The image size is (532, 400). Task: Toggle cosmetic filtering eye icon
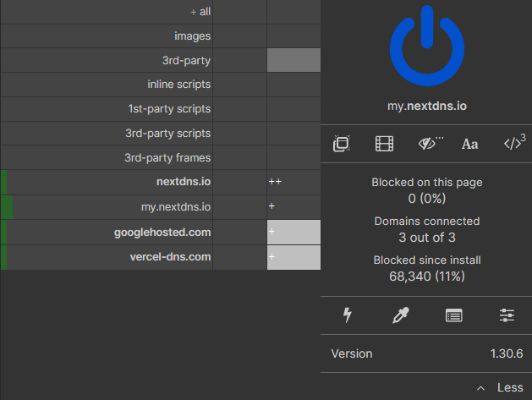click(x=430, y=144)
